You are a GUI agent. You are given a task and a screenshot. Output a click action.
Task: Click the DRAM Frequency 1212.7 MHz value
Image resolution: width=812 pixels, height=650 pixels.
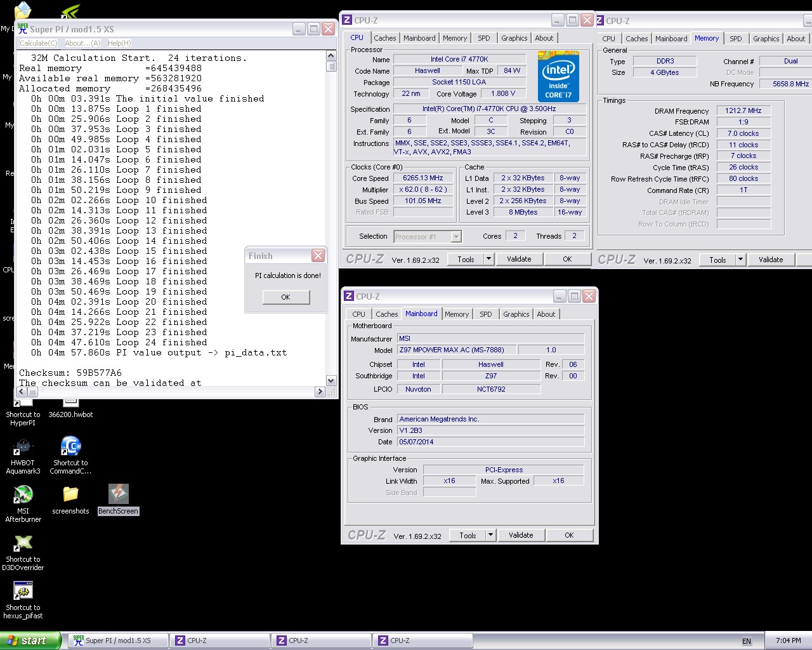743,110
